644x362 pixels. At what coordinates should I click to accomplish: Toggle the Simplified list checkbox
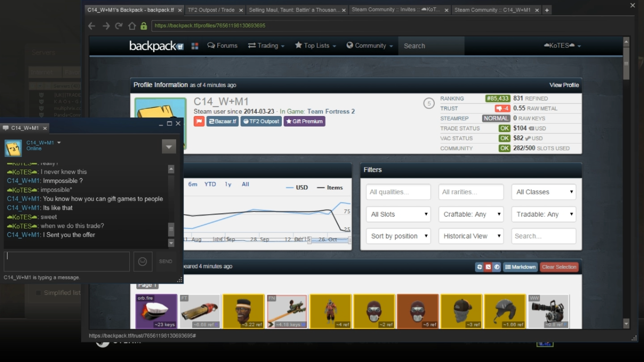coord(39,293)
